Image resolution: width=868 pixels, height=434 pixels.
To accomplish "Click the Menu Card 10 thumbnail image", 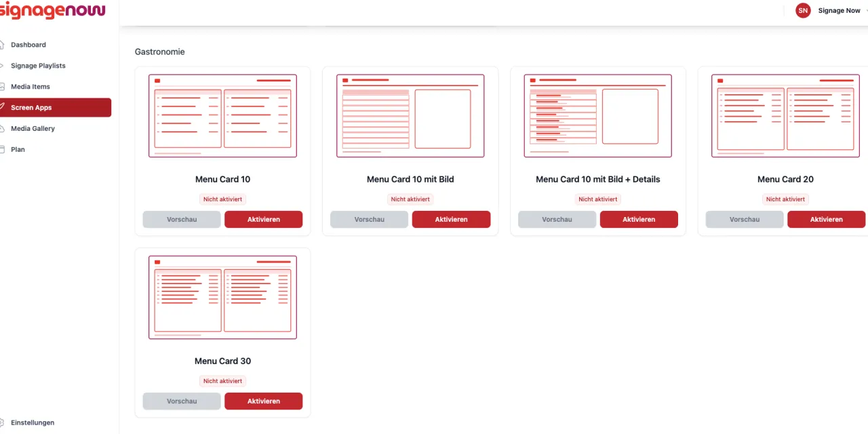I will click(222, 116).
